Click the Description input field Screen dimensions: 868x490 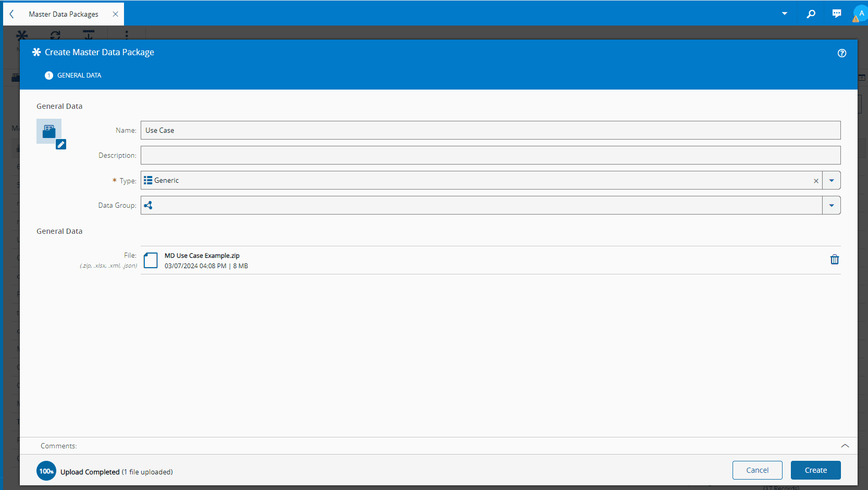(x=490, y=155)
